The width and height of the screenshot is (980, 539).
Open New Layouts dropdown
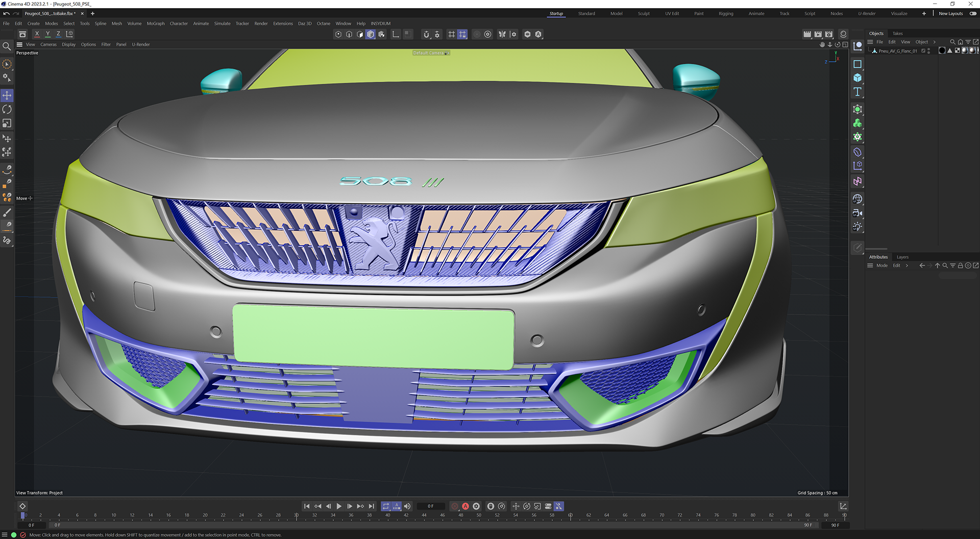(x=950, y=14)
